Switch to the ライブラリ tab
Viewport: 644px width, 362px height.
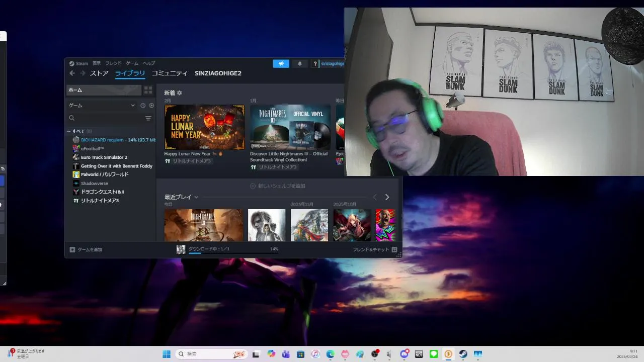(130, 73)
